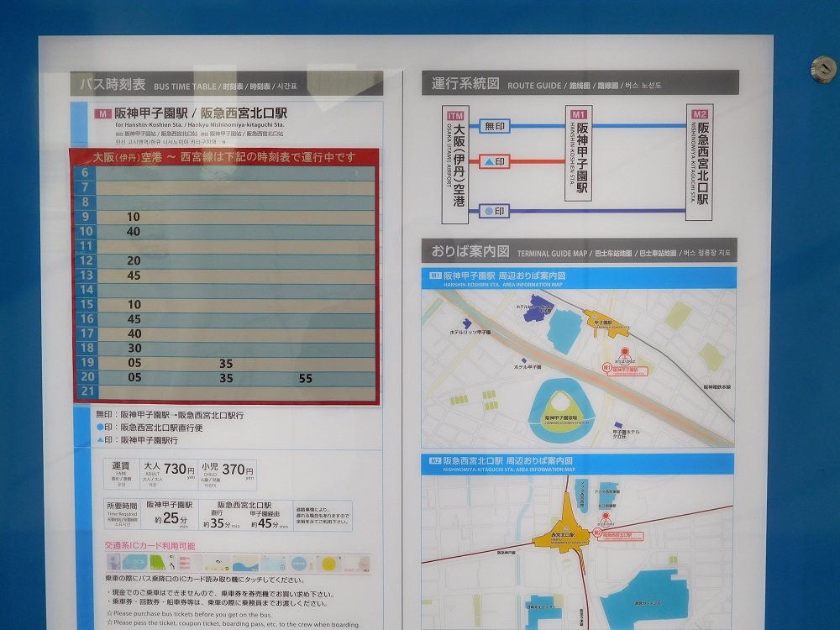
Task: Click the 運賃 FARE label box
Action: tap(121, 474)
